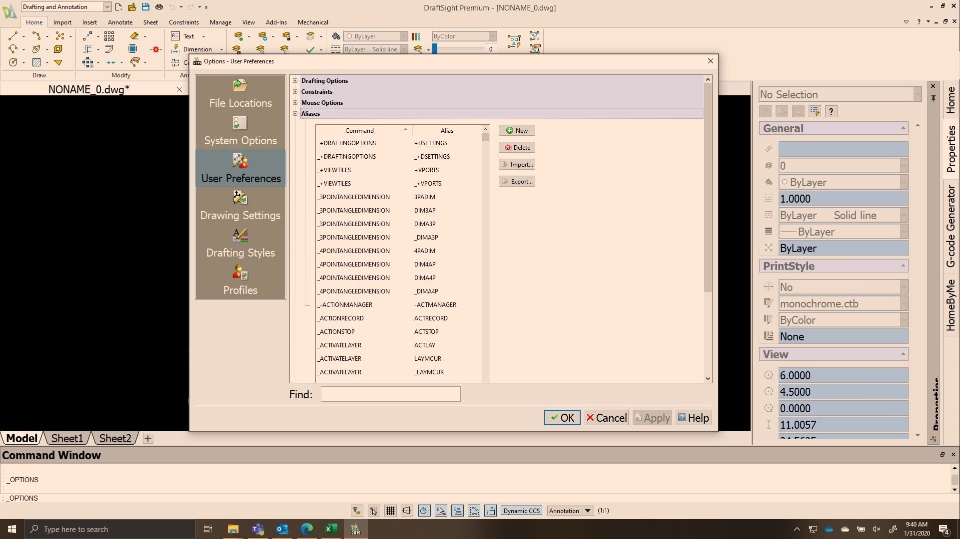The height and width of the screenshot is (539, 960).
Task: Click the Print icon in quick access
Action: coord(159,7)
